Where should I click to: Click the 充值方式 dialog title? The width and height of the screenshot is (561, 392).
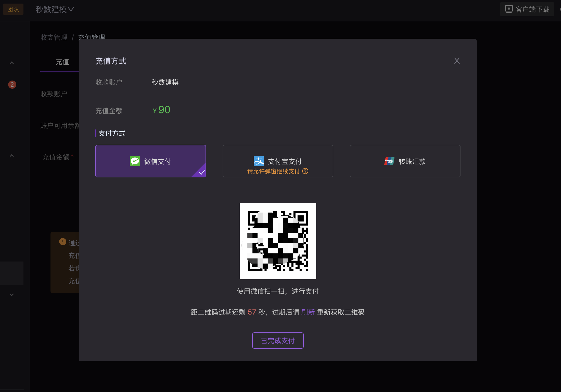[111, 61]
